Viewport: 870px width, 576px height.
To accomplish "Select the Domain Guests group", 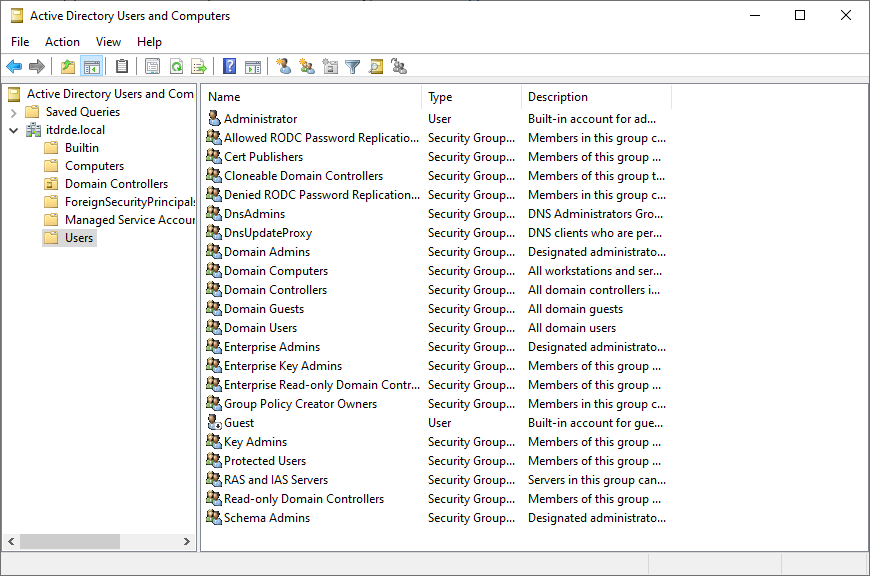I will tap(264, 309).
